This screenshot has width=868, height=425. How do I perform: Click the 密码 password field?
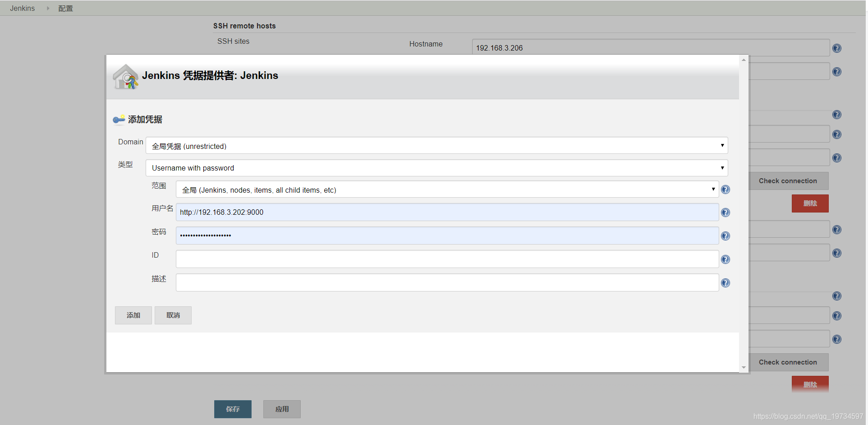click(x=447, y=236)
